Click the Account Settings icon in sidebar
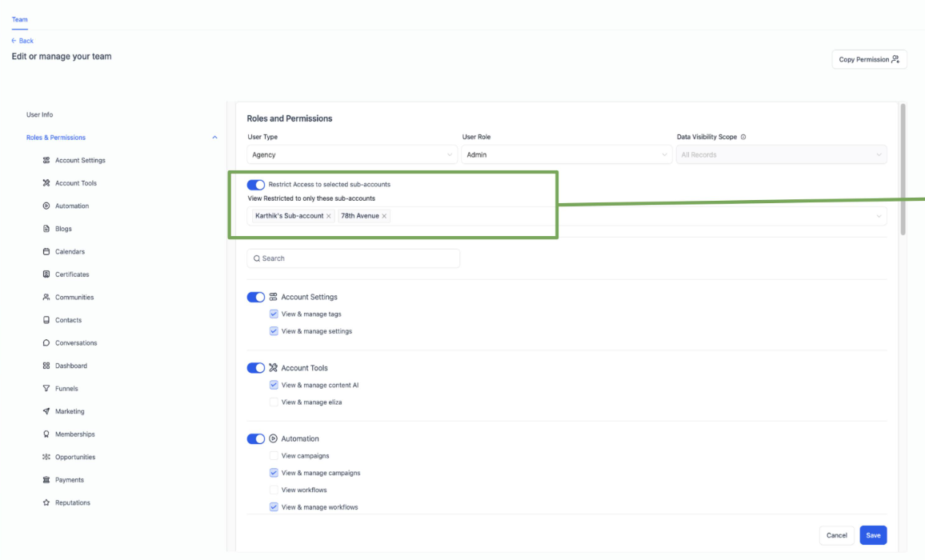The height and width of the screenshot is (560, 925). point(46,160)
